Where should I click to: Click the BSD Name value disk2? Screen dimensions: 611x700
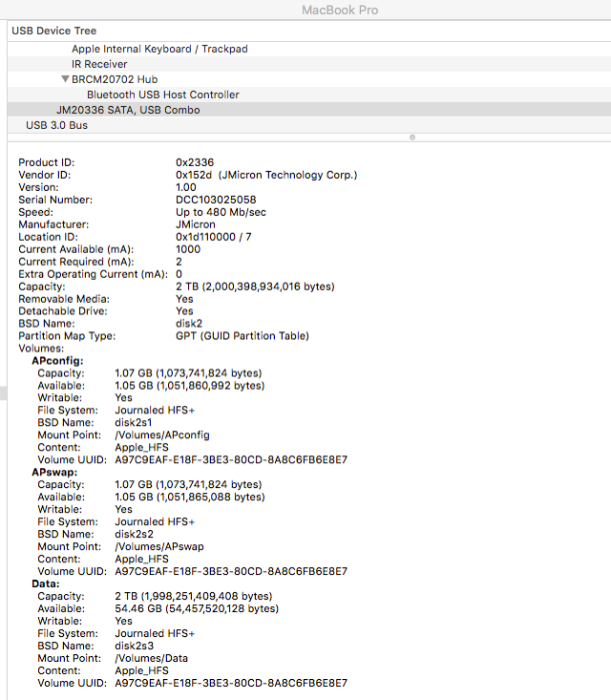click(189, 324)
